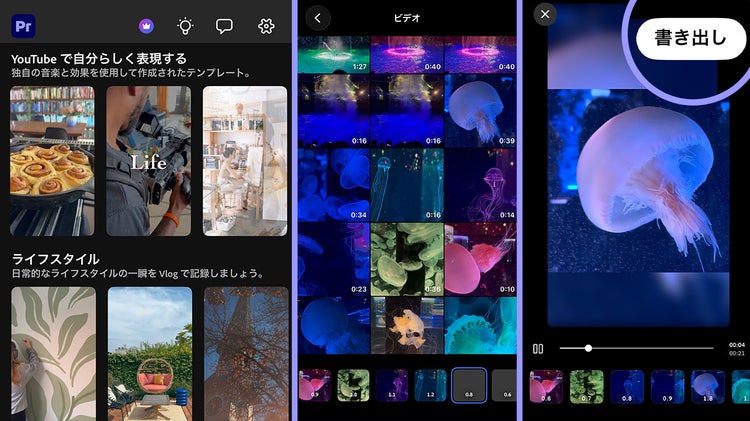Select the garden egg chair lifestyle template
The width and height of the screenshot is (750, 421).
(150, 354)
